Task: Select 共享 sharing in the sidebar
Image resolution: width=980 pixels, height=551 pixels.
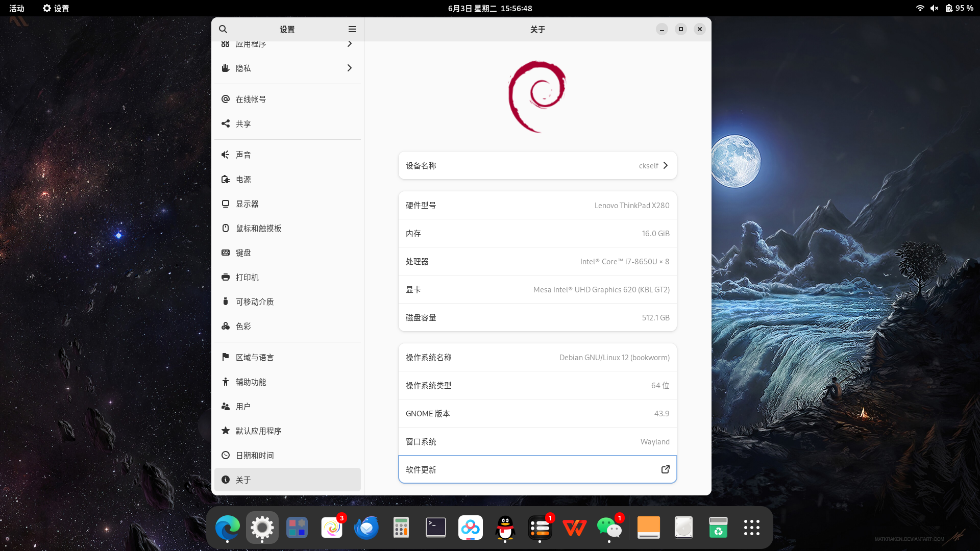Action: tap(287, 123)
